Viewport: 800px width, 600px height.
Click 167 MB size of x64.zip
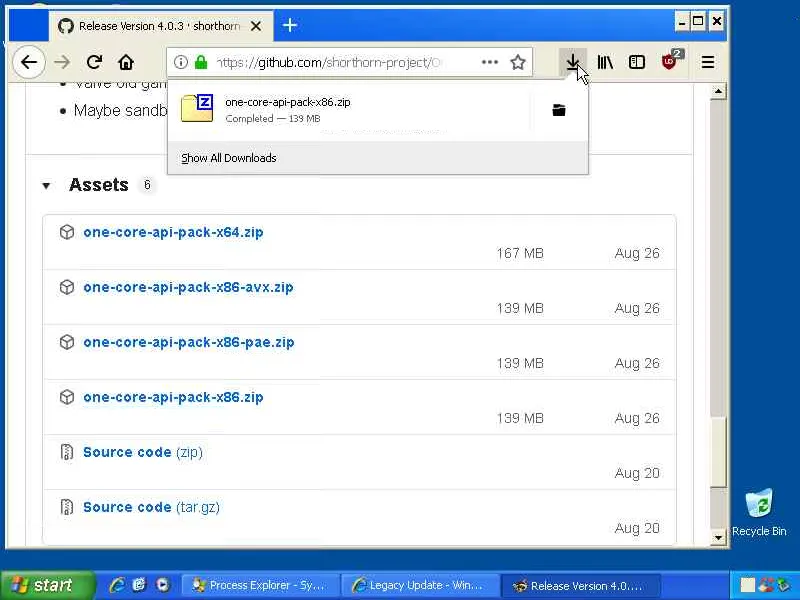[520, 254]
